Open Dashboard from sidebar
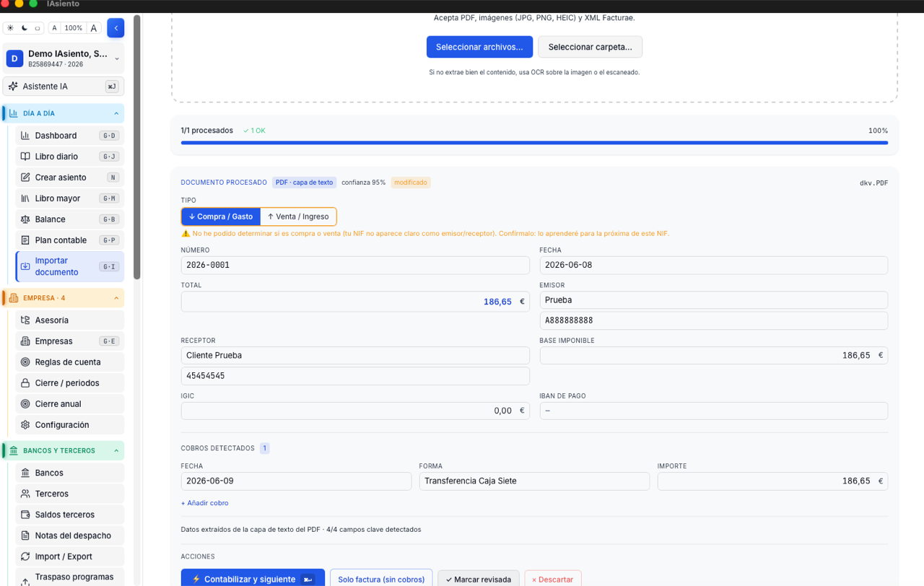Screen dimensions: 924x586 (69, 136)
